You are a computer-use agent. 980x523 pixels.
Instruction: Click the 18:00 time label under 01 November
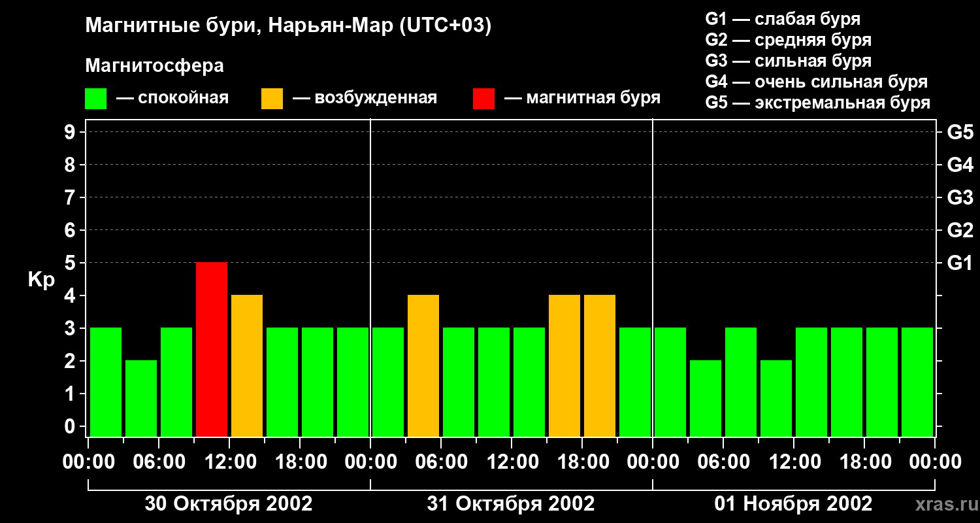click(864, 462)
